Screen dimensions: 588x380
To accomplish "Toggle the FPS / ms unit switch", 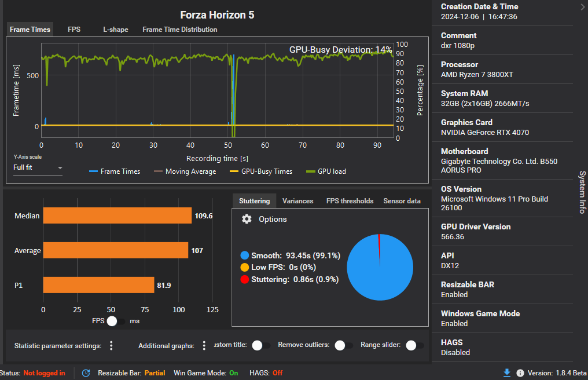I will click(x=116, y=321).
